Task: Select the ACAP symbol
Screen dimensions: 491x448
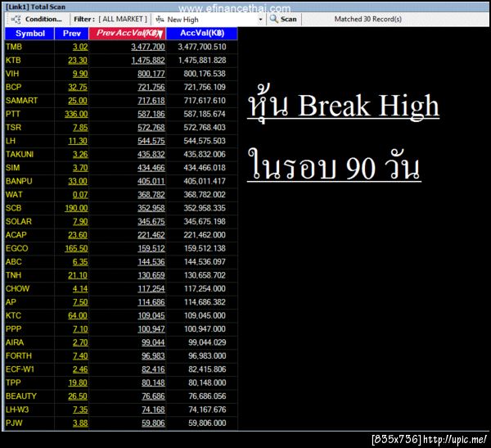Action: [x=16, y=235]
